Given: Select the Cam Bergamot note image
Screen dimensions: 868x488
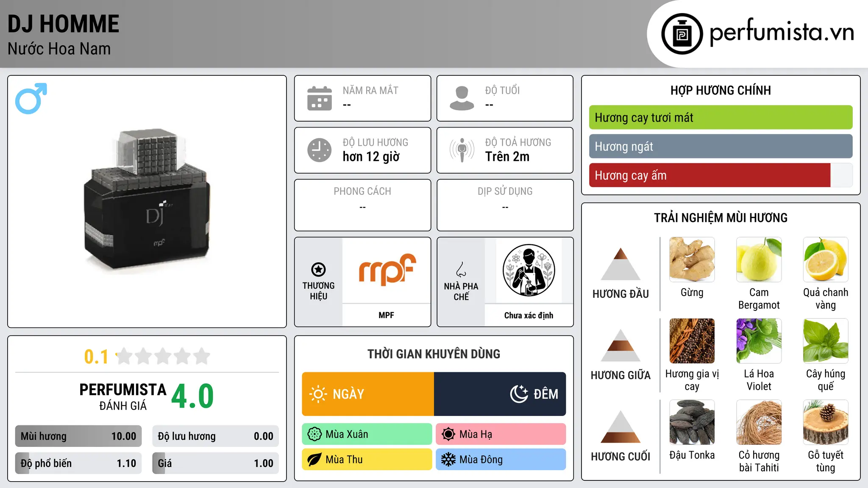Looking at the screenshot, I should (759, 260).
